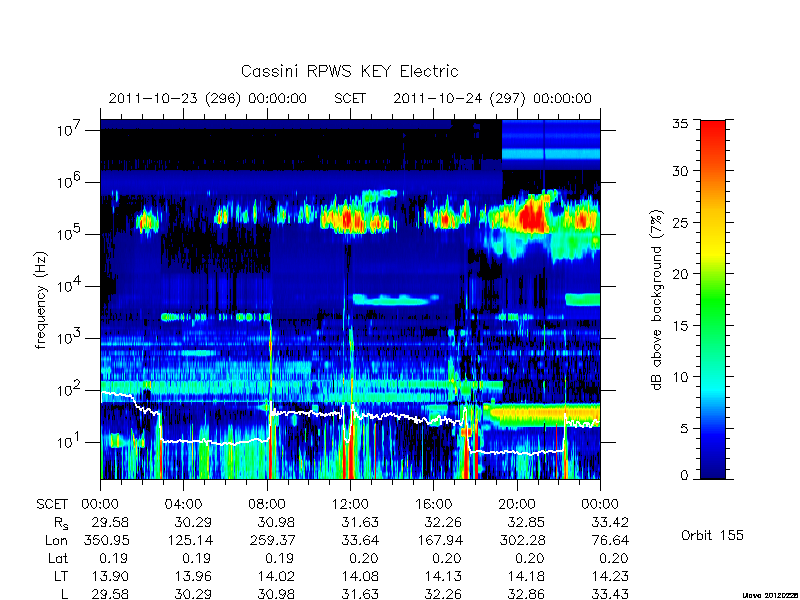Click colour bar tick value 35

coord(681,124)
